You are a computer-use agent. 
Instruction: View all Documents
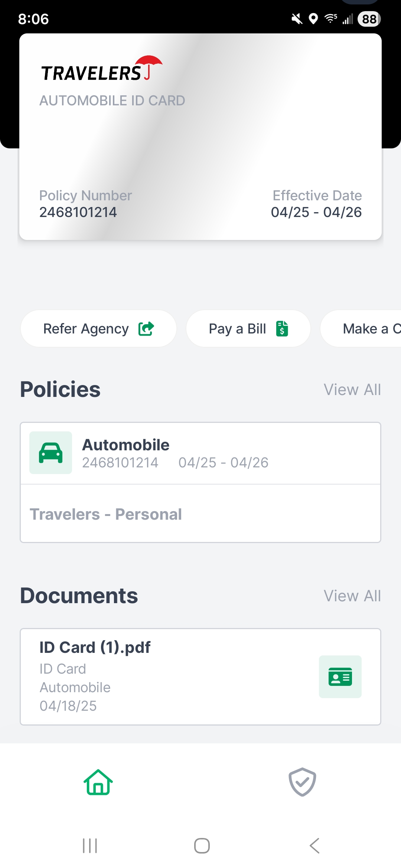[352, 596]
